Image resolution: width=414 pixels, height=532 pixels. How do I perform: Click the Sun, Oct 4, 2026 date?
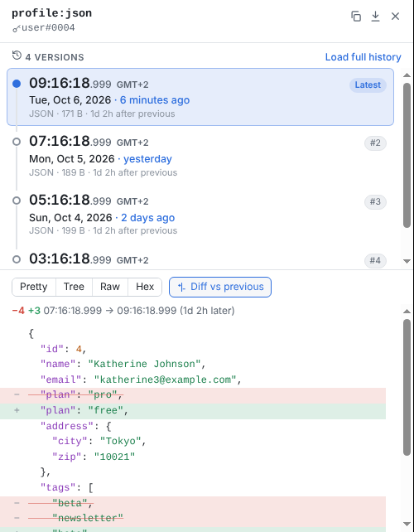[70, 217]
